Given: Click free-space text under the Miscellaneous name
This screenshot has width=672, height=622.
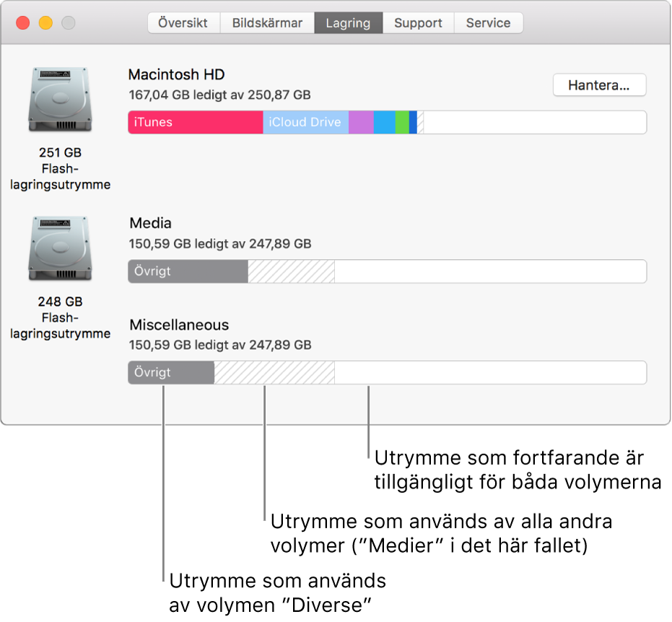Looking at the screenshot, I should tap(220, 345).
